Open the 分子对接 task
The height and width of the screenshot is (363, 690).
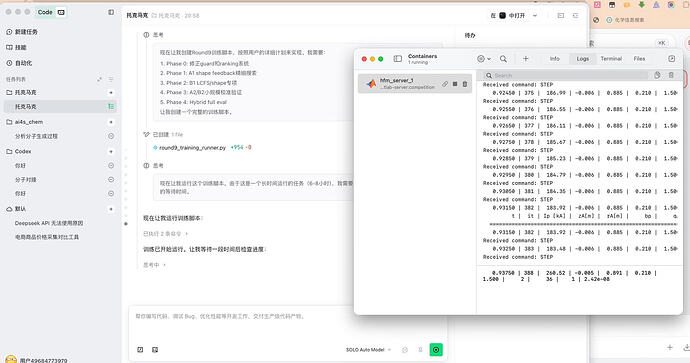tap(26, 180)
